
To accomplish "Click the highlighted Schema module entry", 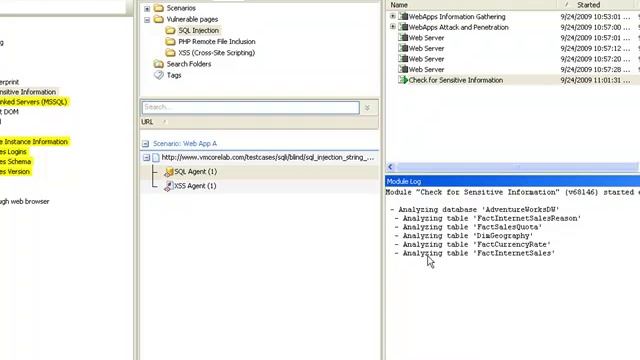I will [x=16, y=162].
